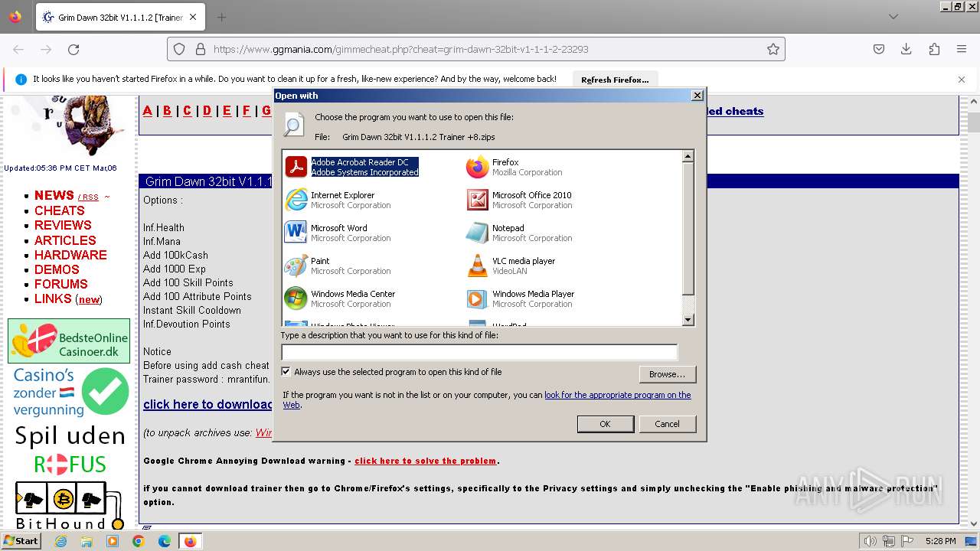Click the program list vertical scrollbar thumb

688,228
